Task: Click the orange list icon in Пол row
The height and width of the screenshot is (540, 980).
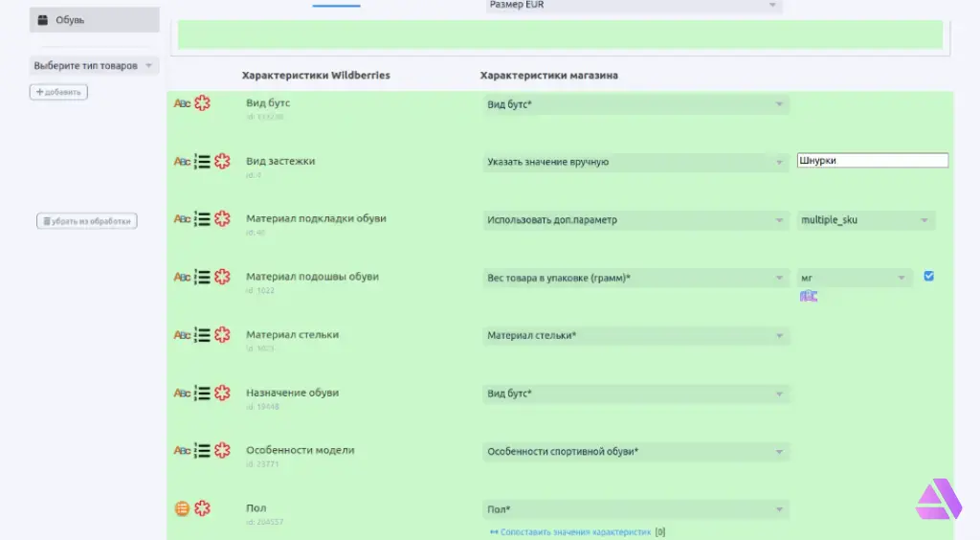Action: (x=182, y=508)
